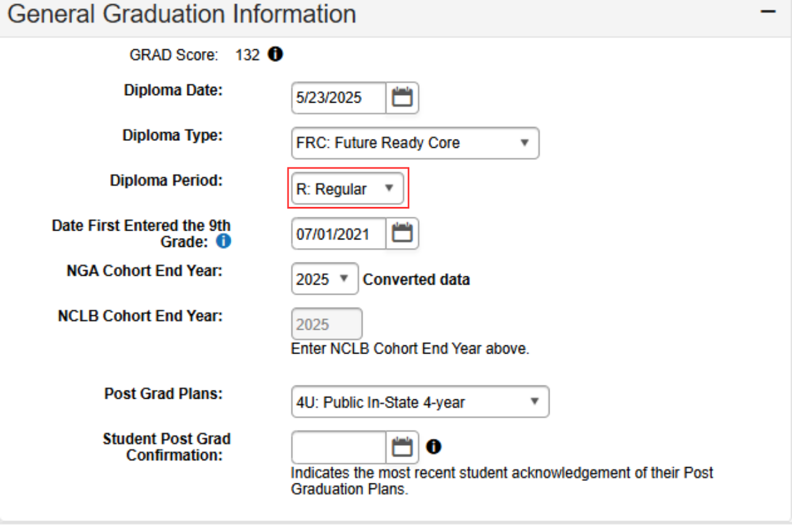Click the Converted data text
The image size is (792, 532).
[416, 279]
